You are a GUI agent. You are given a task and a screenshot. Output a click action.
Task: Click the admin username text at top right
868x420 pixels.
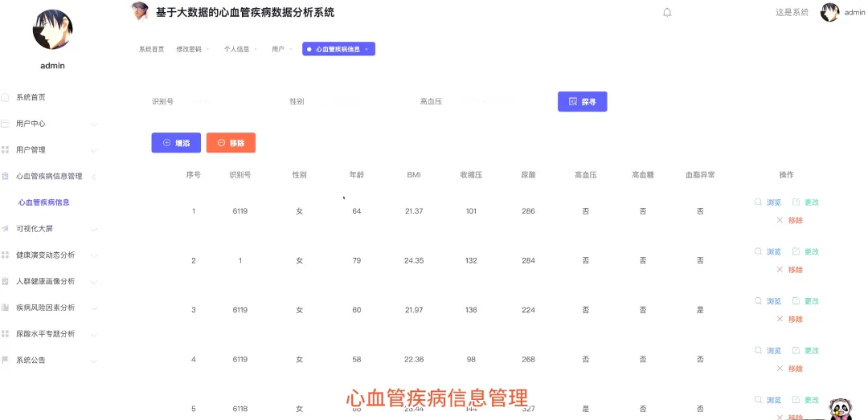[854, 12]
